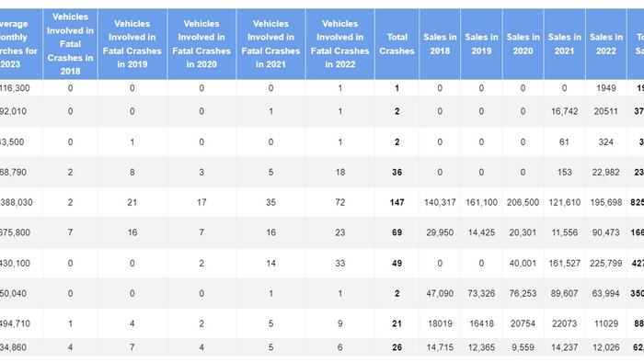Click the sales cell 47,090
Screen dimensions: 644x362
click(440, 293)
